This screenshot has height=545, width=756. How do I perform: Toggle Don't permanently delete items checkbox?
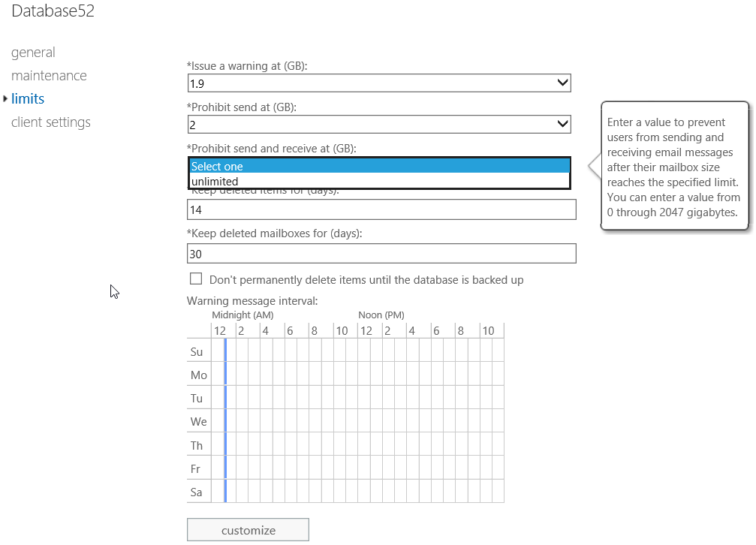(196, 279)
